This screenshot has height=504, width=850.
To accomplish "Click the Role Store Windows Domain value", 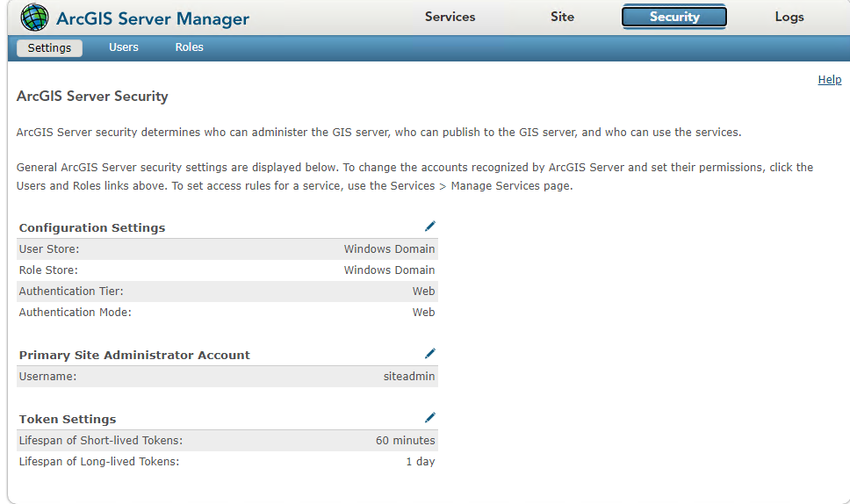I will point(389,270).
